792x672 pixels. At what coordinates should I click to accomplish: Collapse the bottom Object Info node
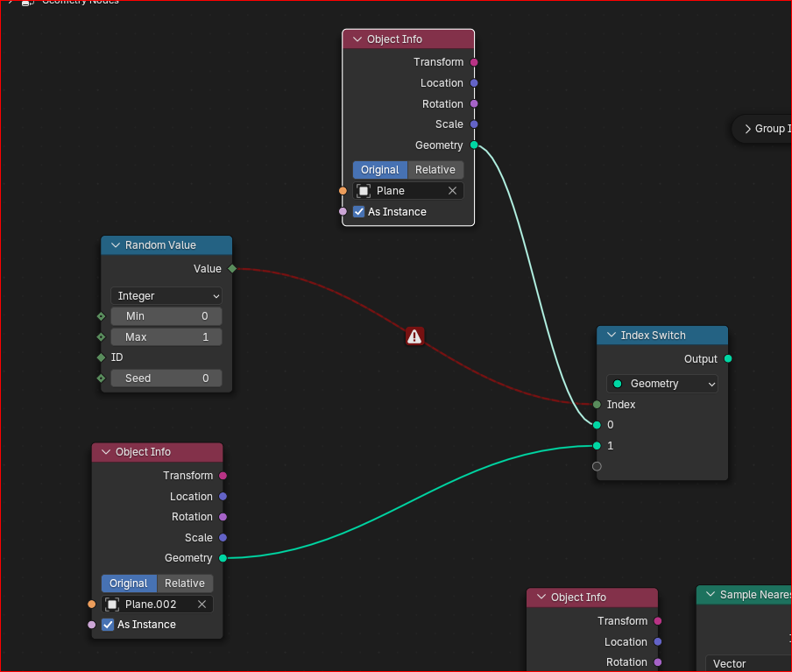pyautogui.click(x=541, y=597)
